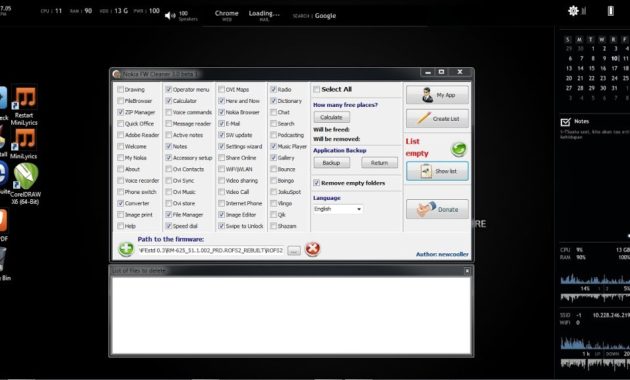The width and height of the screenshot is (630, 380).
Task: Check the Internet Phone checkbox
Action: pyautogui.click(x=221, y=203)
